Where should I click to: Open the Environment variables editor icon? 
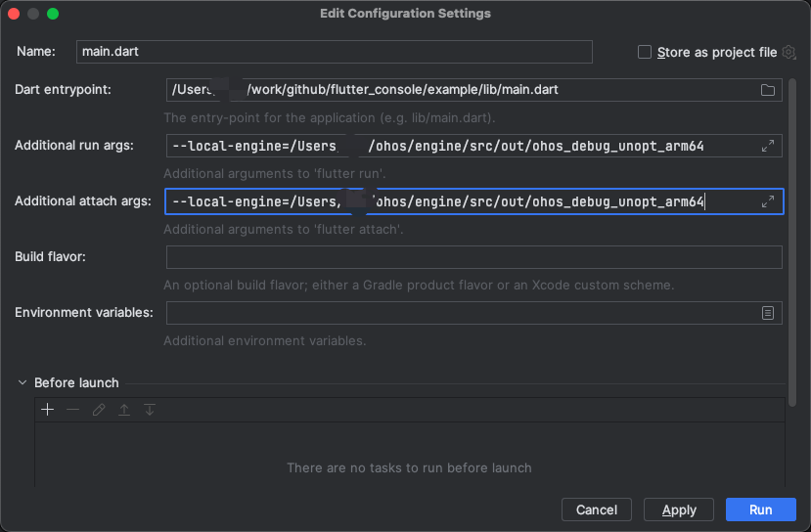[768, 313]
